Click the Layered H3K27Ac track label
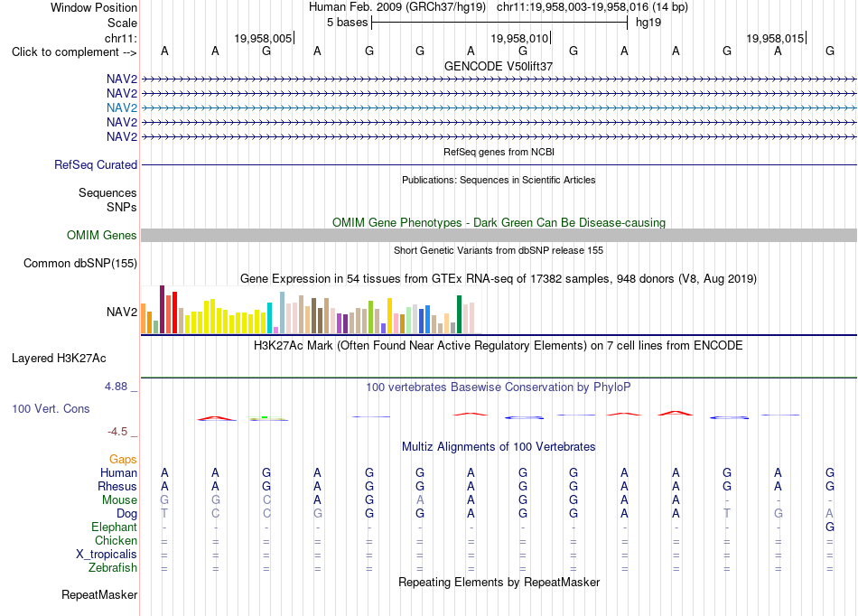Image resolution: width=858 pixels, height=616 pixels. 59,359
